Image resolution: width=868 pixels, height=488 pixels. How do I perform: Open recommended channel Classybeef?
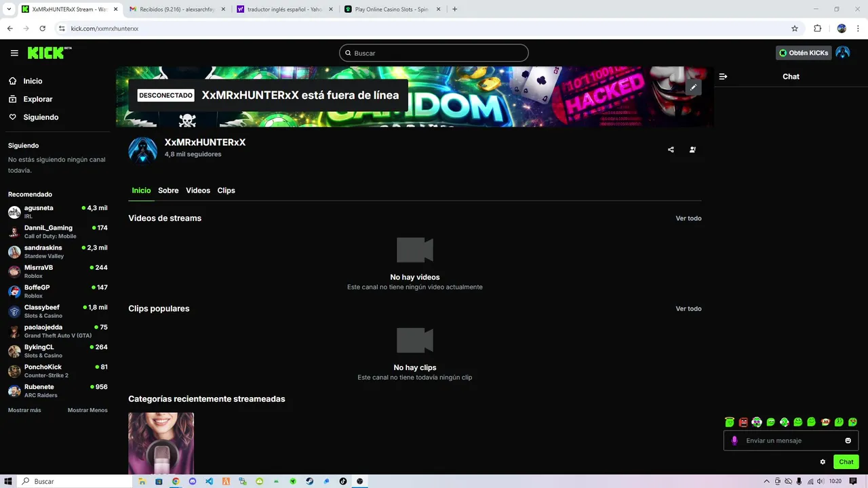(58, 311)
